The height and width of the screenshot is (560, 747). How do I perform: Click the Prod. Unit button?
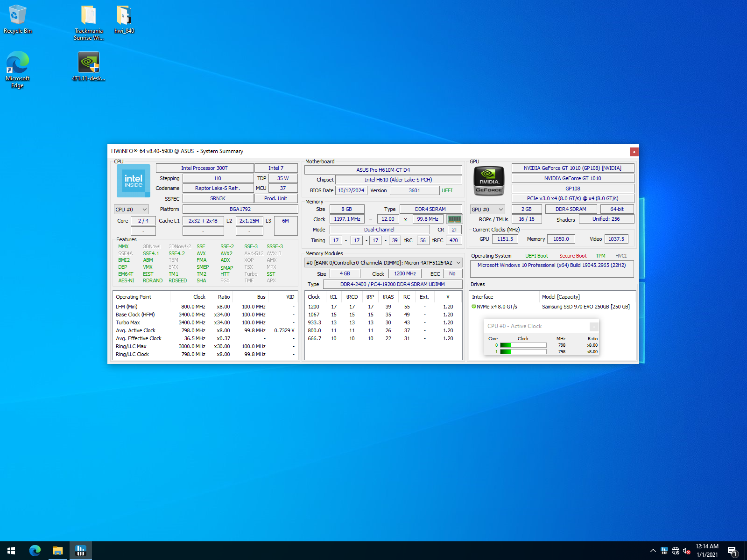[275, 198]
